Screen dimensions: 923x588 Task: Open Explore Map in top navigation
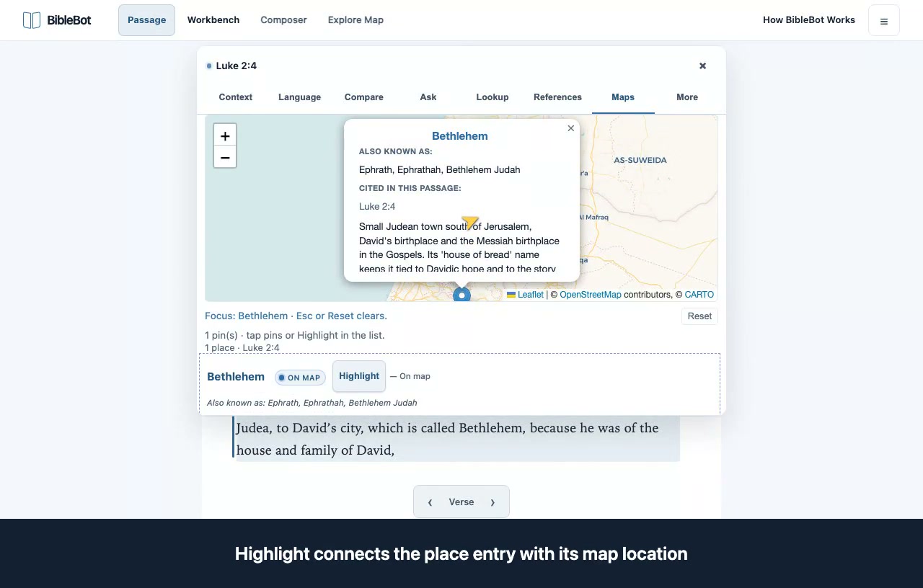click(x=355, y=20)
